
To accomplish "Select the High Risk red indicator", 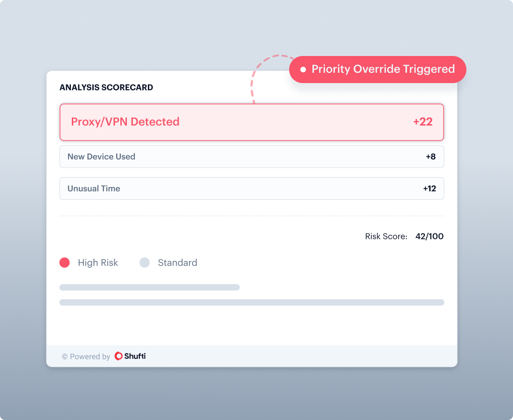I will coord(65,263).
